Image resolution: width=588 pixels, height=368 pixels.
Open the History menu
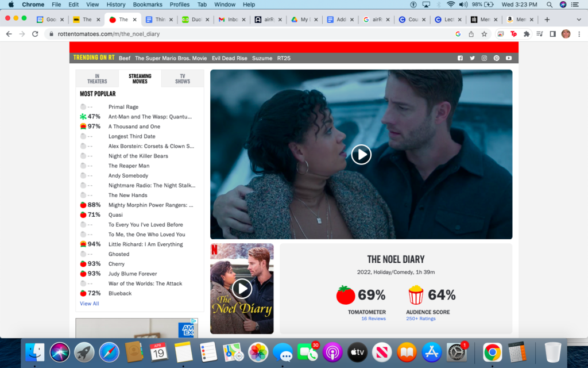point(116,5)
